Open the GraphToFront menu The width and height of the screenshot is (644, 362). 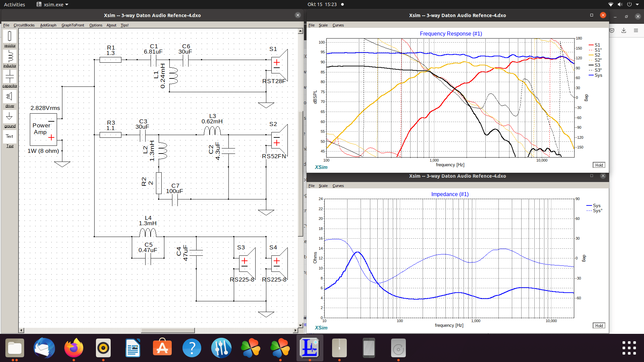(x=73, y=25)
